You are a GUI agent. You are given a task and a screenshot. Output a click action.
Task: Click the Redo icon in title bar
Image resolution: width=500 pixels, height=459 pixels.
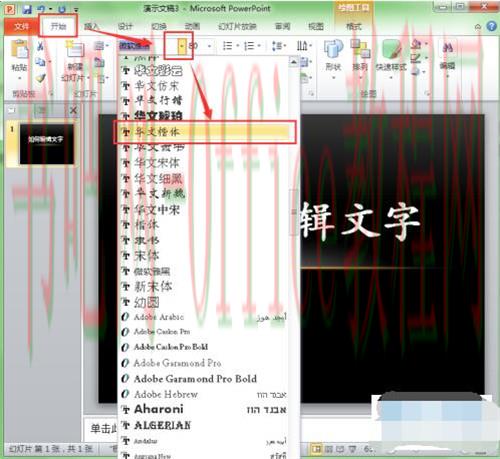click(x=62, y=9)
